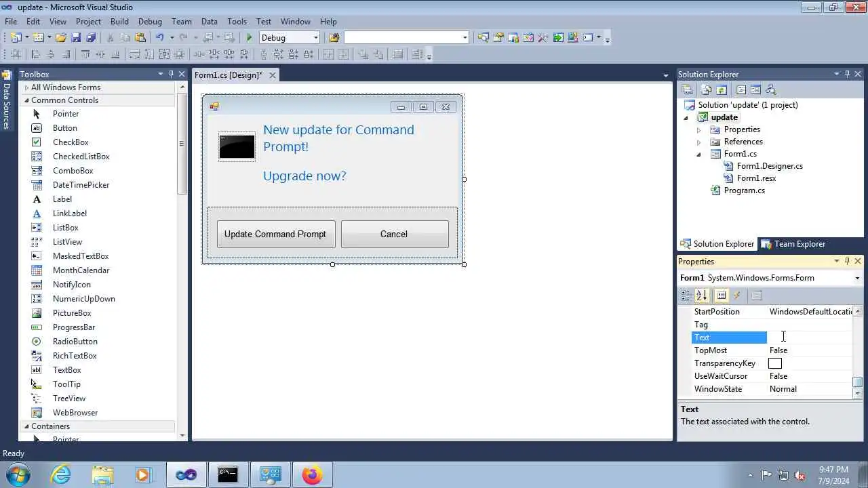Open Internet Explorer from the taskbar

(61, 475)
